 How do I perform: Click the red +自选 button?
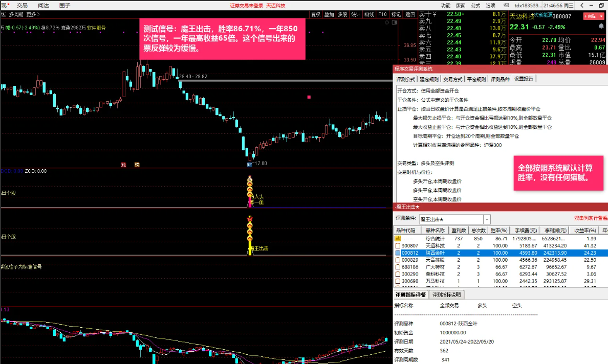[590, 16]
